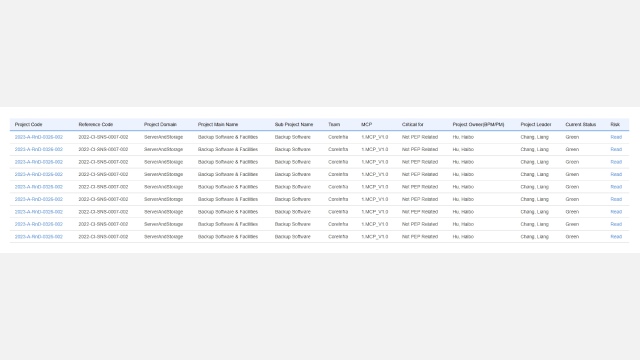Select the MCP column header
Image resolution: width=640 pixels, height=360 pixels.
[x=367, y=124]
